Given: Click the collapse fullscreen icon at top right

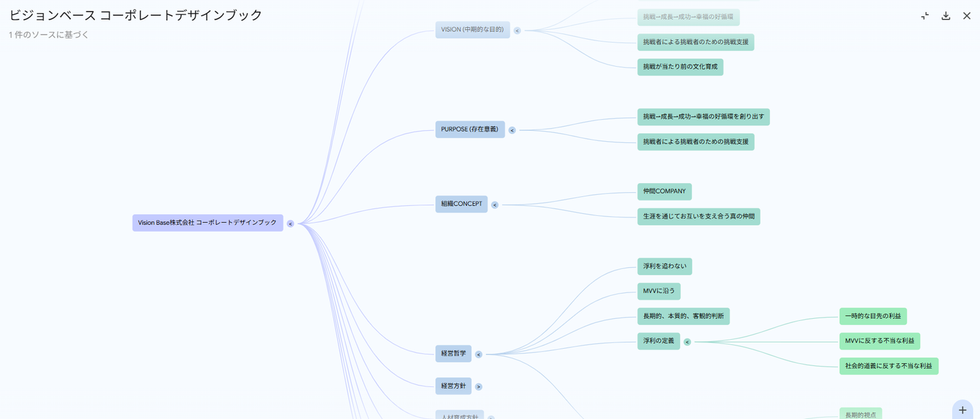Looking at the screenshot, I should click(925, 16).
